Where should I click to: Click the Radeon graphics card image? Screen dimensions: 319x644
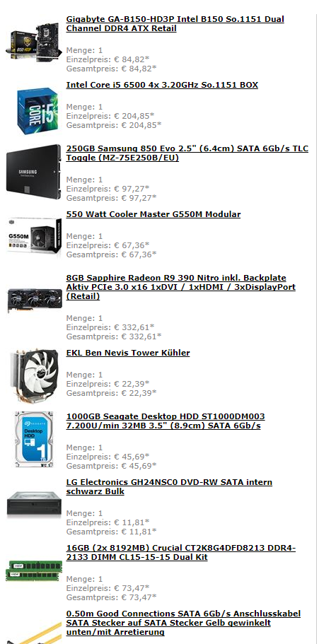[35, 298]
